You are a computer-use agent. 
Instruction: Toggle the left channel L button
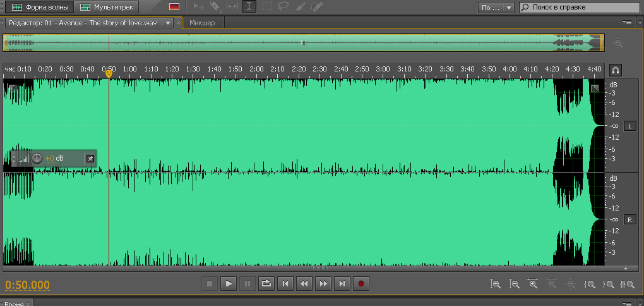[629, 126]
